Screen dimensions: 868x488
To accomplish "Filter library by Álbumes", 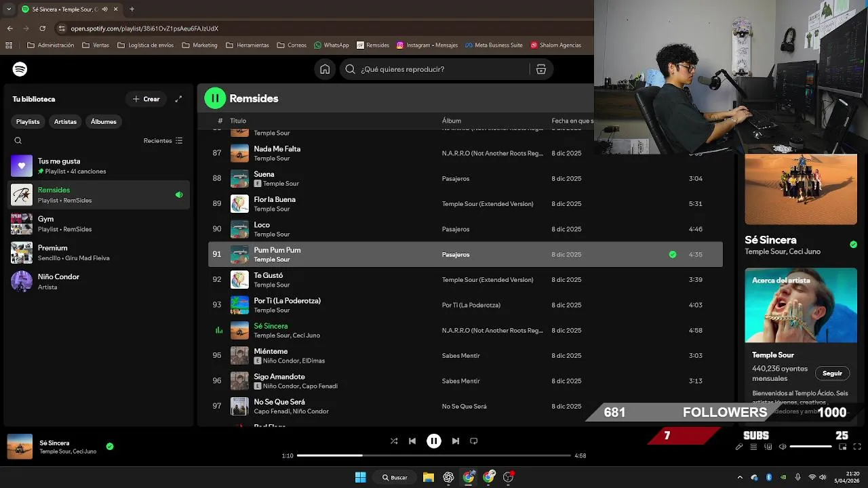I will tap(104, 121).
